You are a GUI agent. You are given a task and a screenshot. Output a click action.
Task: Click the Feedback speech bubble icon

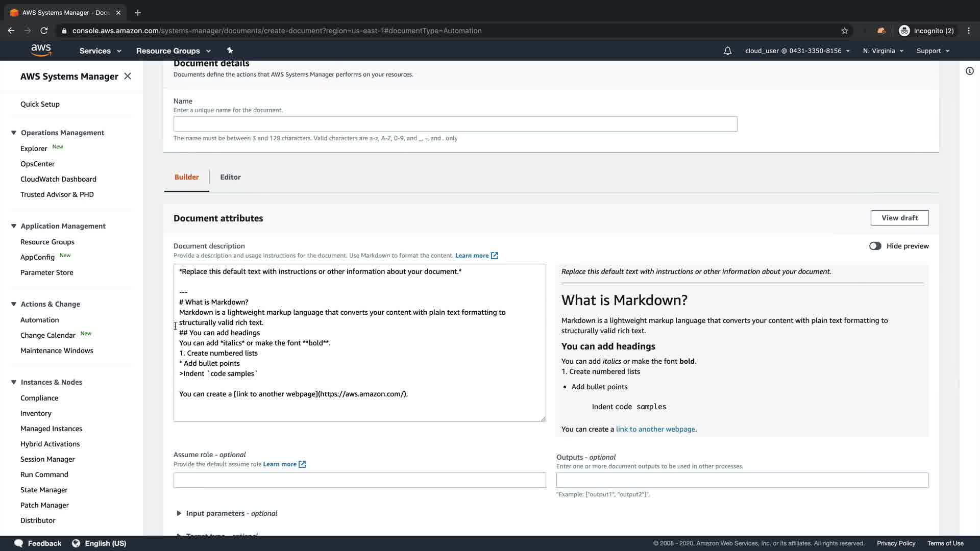[18, 543]
